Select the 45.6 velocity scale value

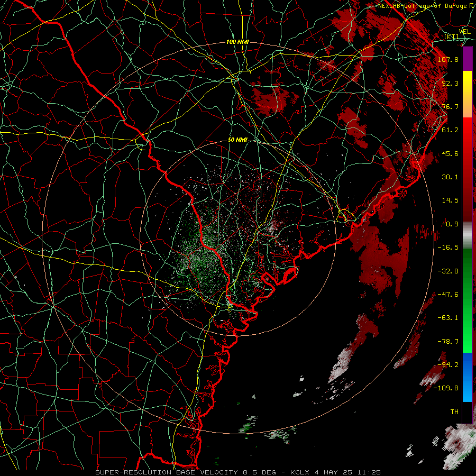pos(450,153)
